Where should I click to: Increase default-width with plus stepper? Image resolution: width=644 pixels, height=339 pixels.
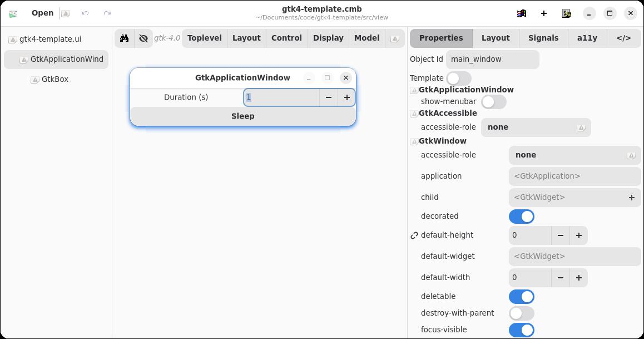(x=578, y=277)
